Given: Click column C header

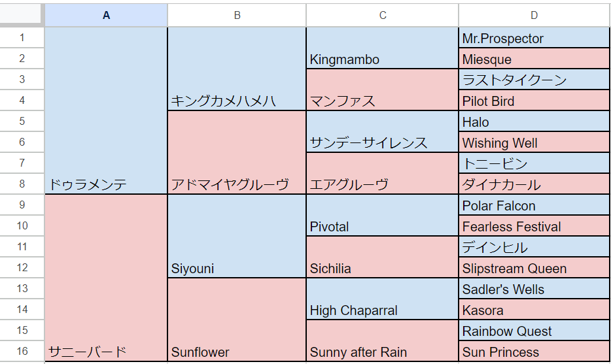Looking at the screenshot, I should (383, 15).
